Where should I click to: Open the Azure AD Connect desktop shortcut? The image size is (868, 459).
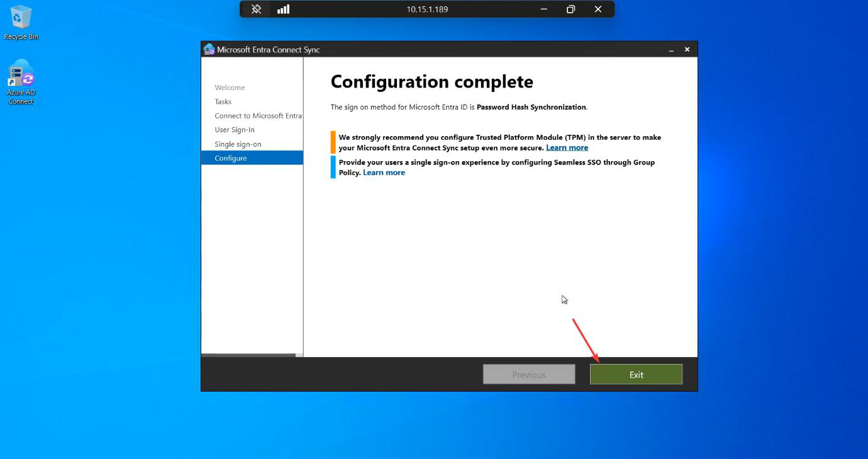21,82
